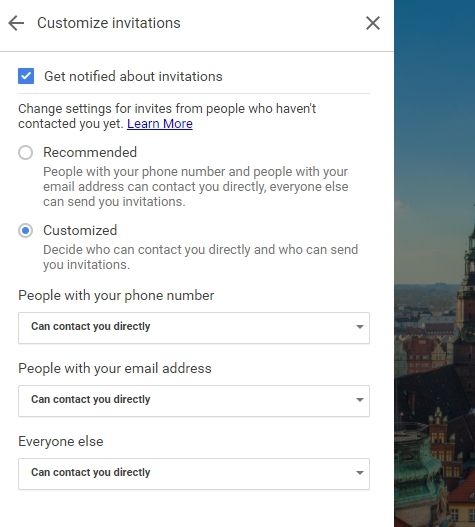Click the 'Decide who can contact you directly' description
Image resolution: width=475 pixels, height=527 pixels.
click(x=200, y=257)
